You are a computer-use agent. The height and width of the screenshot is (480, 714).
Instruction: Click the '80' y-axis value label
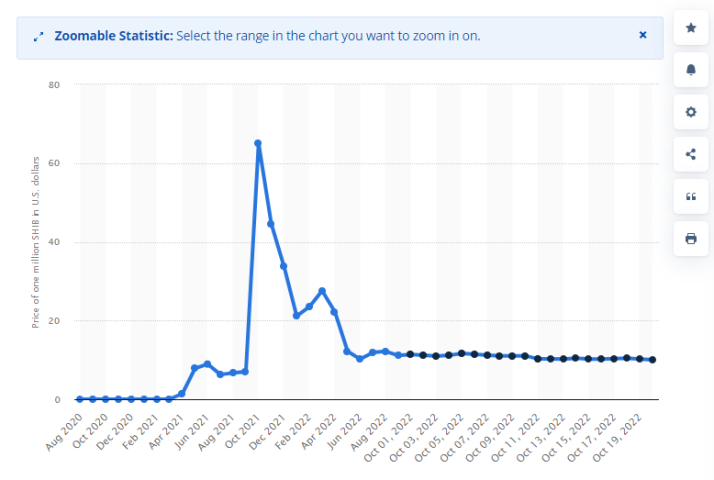(x=55, y=85)
